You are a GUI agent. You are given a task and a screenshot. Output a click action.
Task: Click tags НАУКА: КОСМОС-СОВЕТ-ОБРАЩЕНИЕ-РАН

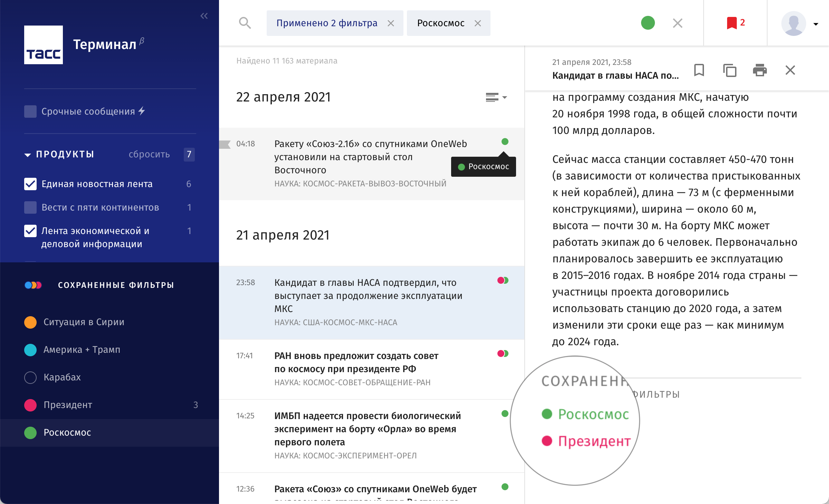coord(352,382)
